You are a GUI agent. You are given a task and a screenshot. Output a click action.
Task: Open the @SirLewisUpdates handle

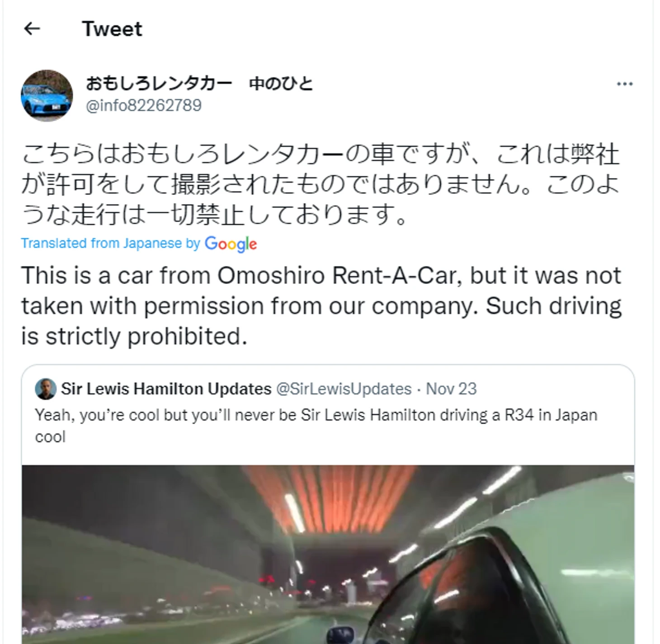coord(344,389)
